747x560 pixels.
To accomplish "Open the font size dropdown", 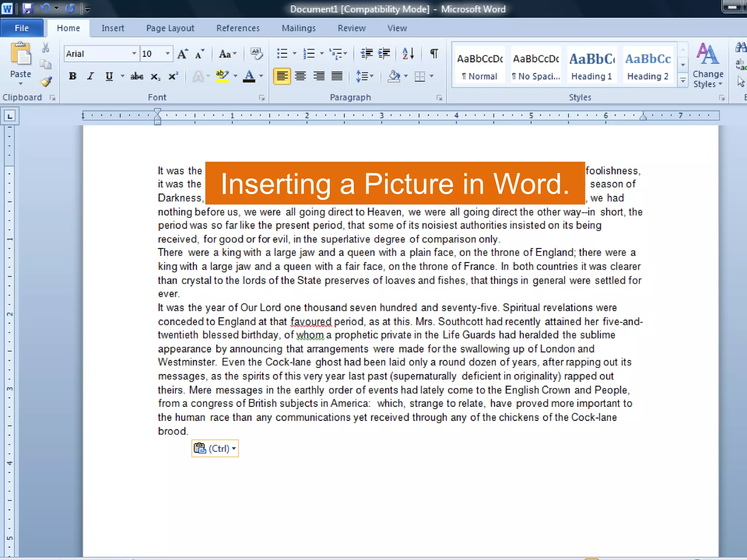I will (x=167, y=54).
